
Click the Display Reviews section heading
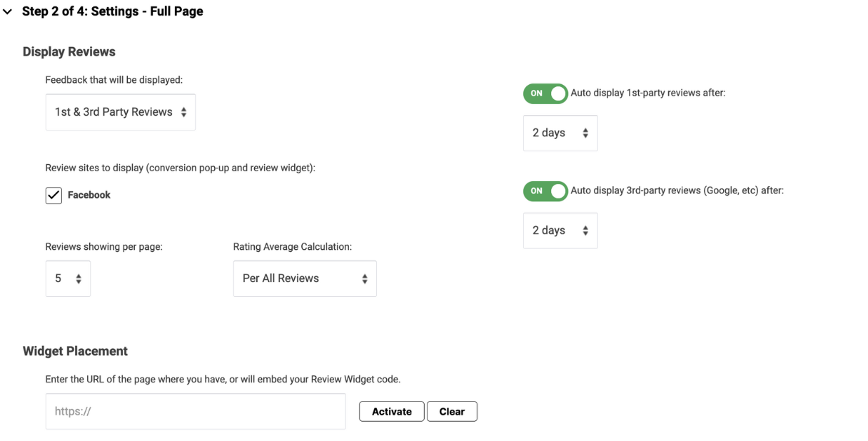pos(69,51)
